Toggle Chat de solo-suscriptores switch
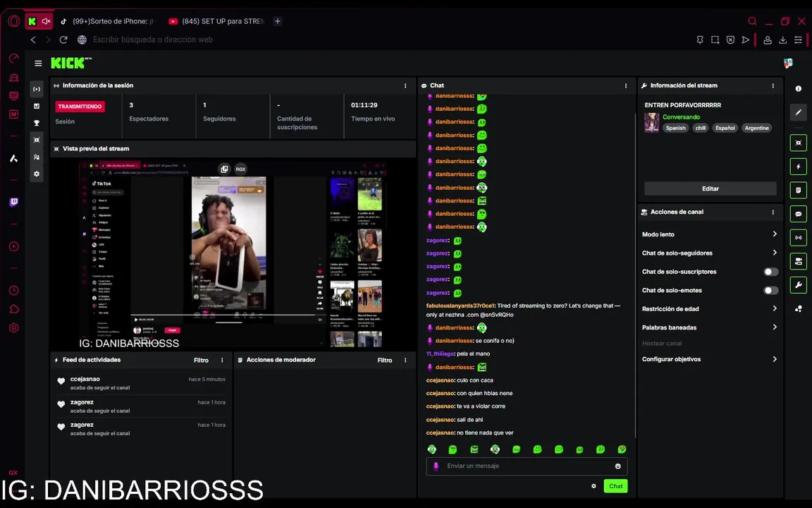This screenshot has height=508, width=812. pyautogui.click(x=770, y=272)
